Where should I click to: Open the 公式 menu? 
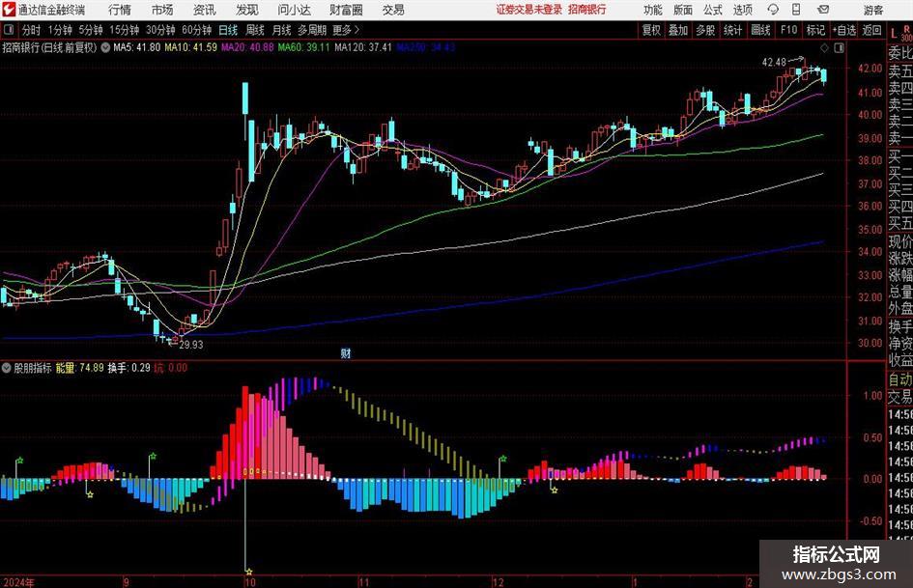(713, 10)
